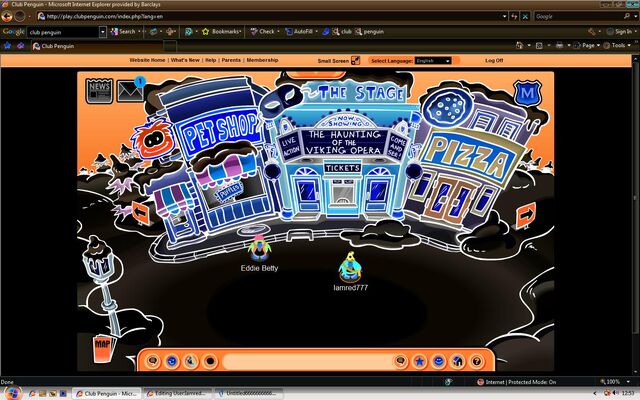Screen dimensions: 640x400
Task: Click the Bookmarks star in Google toolbar
Action: [x=206, y=31]
